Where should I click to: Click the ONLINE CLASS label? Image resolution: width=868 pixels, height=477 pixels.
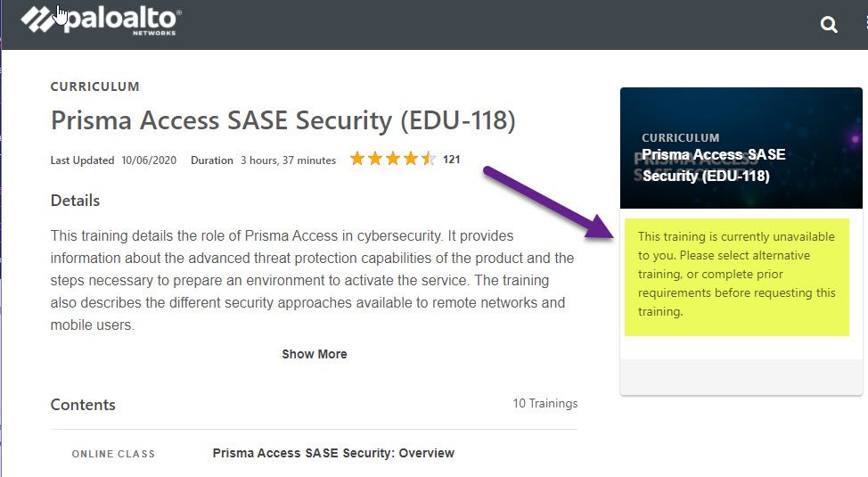pos(113,454)
